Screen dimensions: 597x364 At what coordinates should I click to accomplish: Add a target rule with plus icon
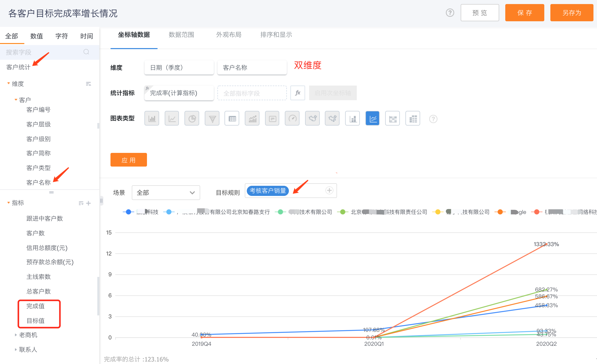tap(329, 190)
